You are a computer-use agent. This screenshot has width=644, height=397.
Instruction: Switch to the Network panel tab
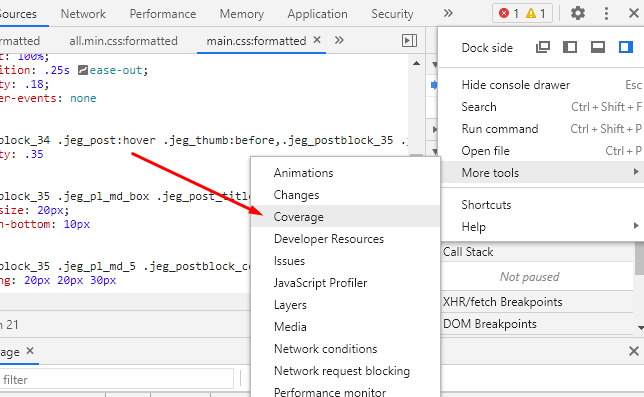[83, 14]
